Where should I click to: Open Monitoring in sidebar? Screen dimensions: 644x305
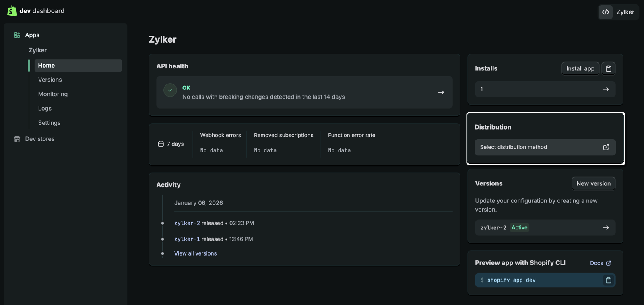[x=53, y=94]
